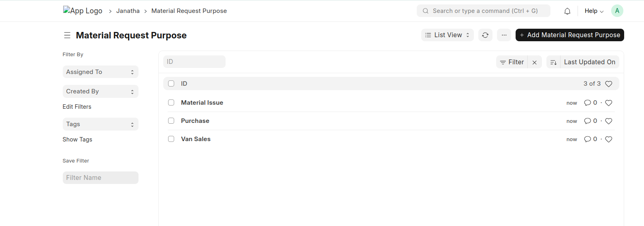Like the Material Issue row heart icon
This screenshot has width=644, height=226.
608,103
